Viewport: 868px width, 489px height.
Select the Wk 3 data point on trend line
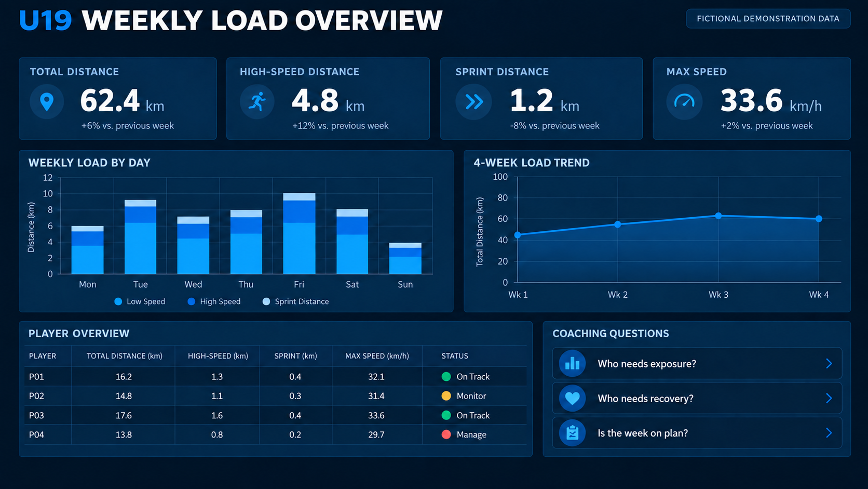[x=718, y=216]
